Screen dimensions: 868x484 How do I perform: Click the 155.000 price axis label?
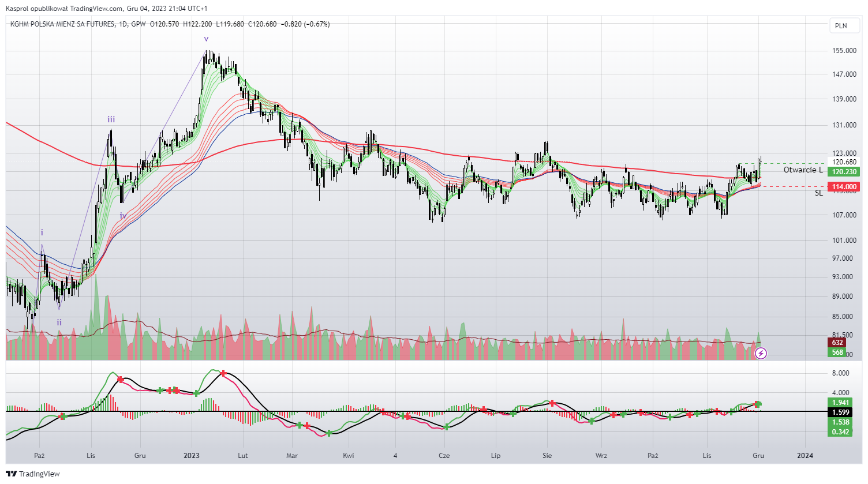pyautogui.click(x=845, y=51)
